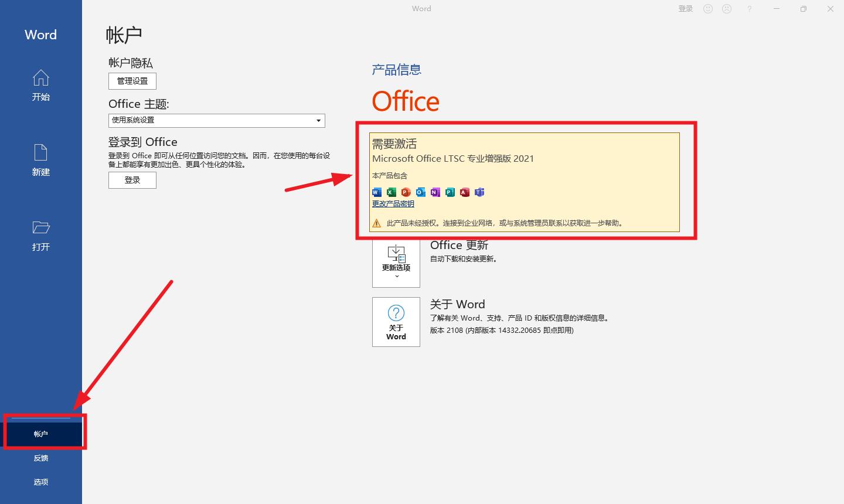Click the Excel icon in product information
This screenshot has width=844, height=504.
coord(390,192)
